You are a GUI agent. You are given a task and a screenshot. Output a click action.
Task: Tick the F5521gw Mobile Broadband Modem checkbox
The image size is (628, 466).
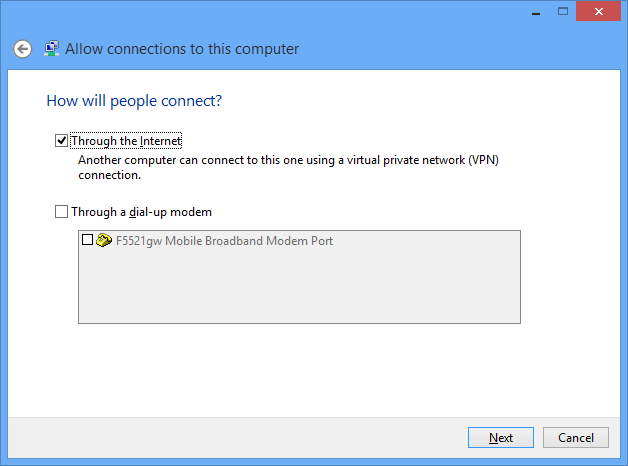87,240
